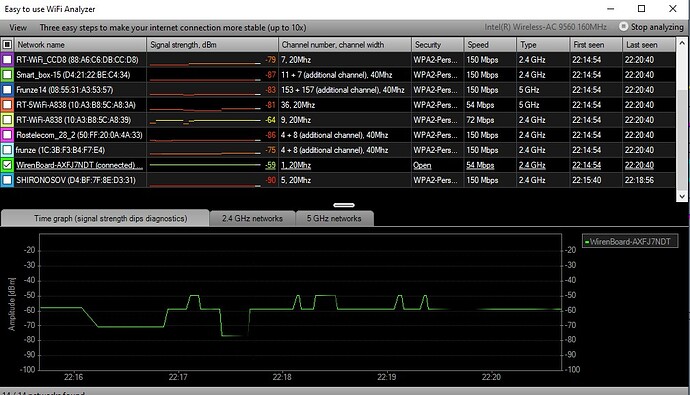Viewport: 690px width, 395px height.
Task: Click the 22:15:40 first seen cell
Action: [x=587, y=180]
